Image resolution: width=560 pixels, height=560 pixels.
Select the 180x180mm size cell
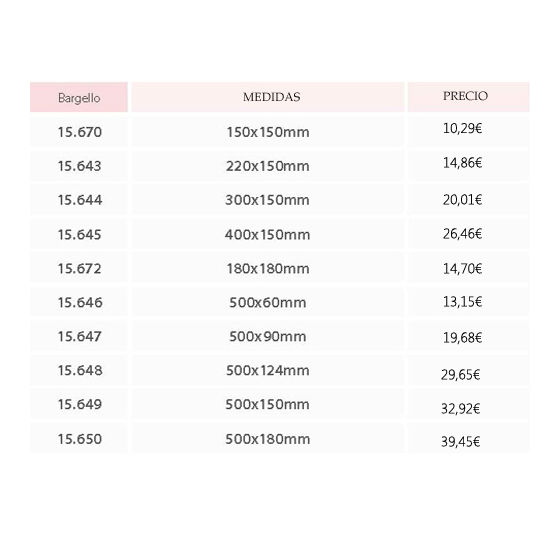[x=268, y=268]
